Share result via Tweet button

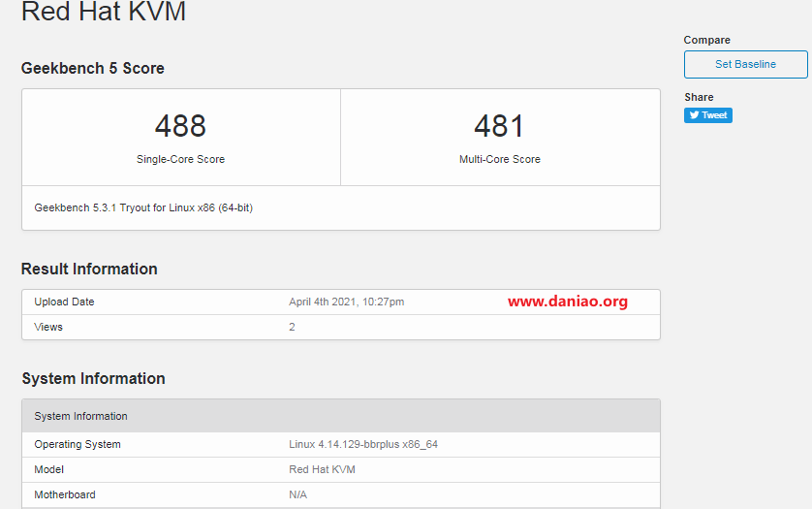point(708,115)
